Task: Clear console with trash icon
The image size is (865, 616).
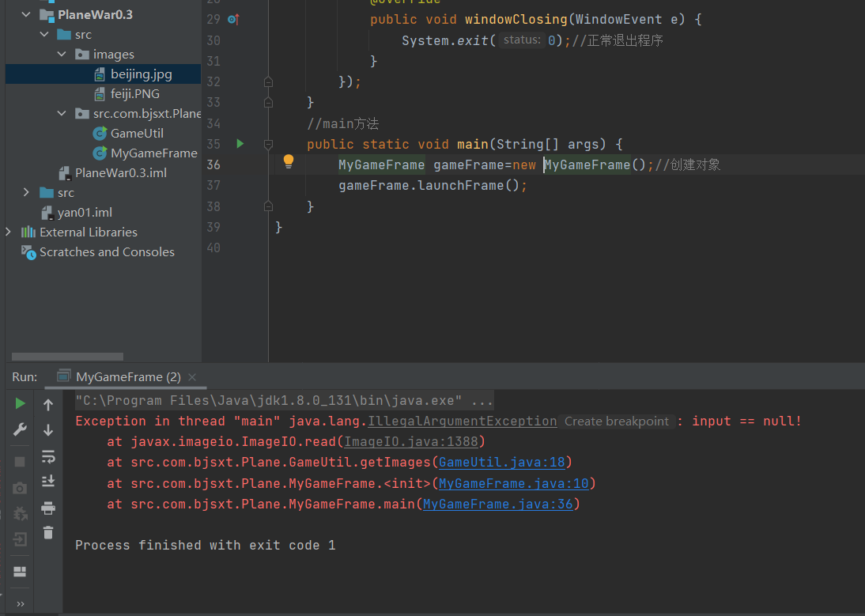Action: (x=48, y=532)
